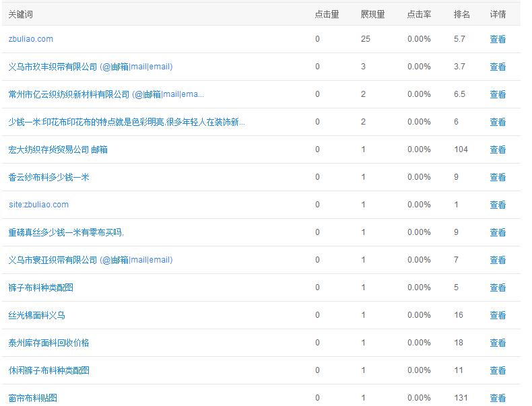Select keyword 宏大纺织存货贸易公司 邮箱
Screen dimensions: 532x406
click(58, 149)
